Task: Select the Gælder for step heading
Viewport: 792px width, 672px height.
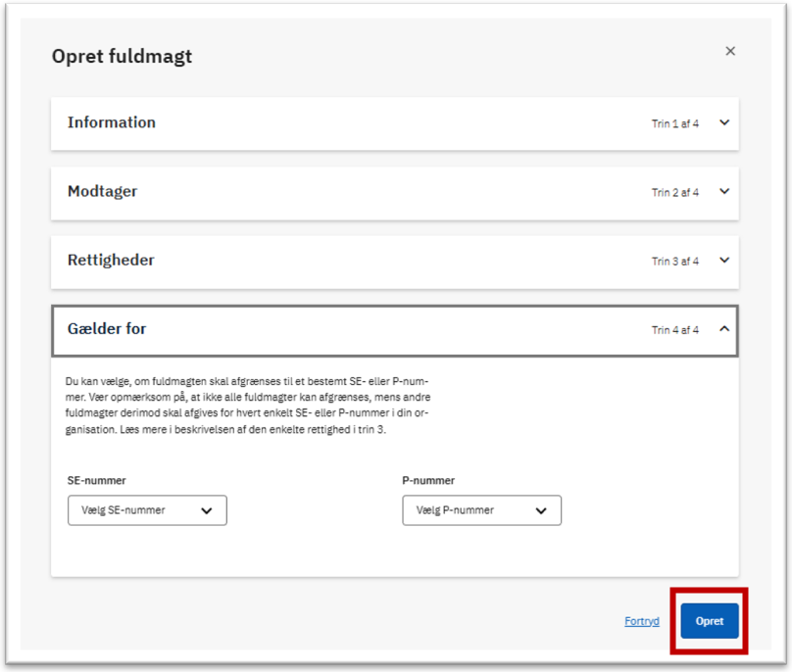Action: [x=107, y=329]
